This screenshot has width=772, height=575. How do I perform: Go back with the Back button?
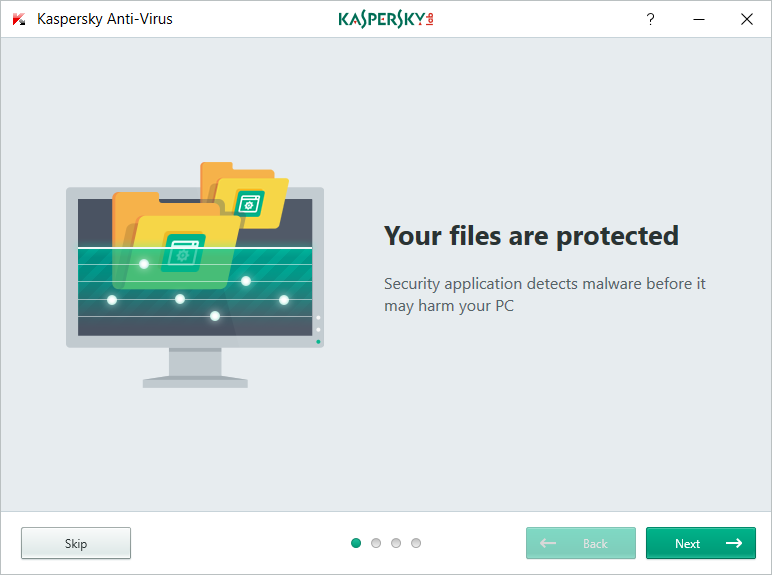580,543
